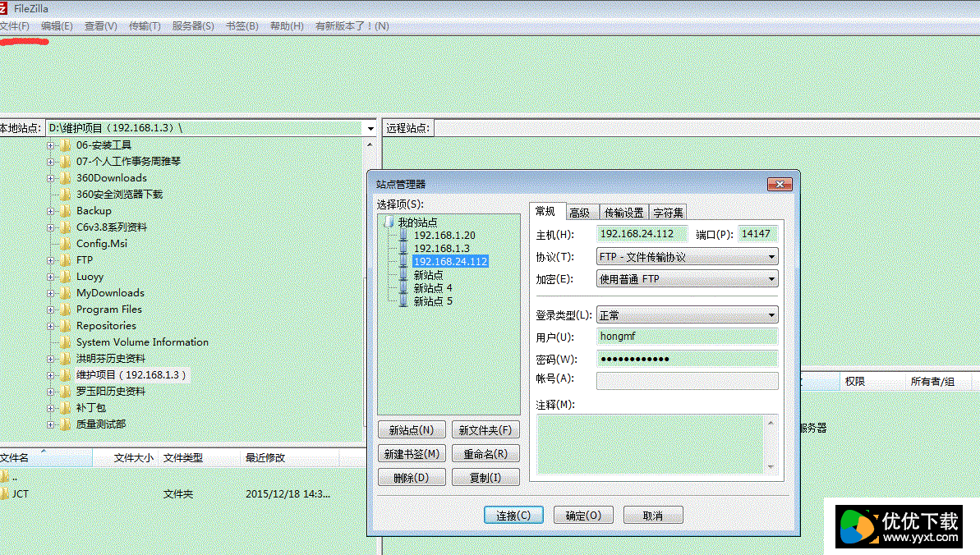Click the 新文件夹(F) button

point(485,430)
